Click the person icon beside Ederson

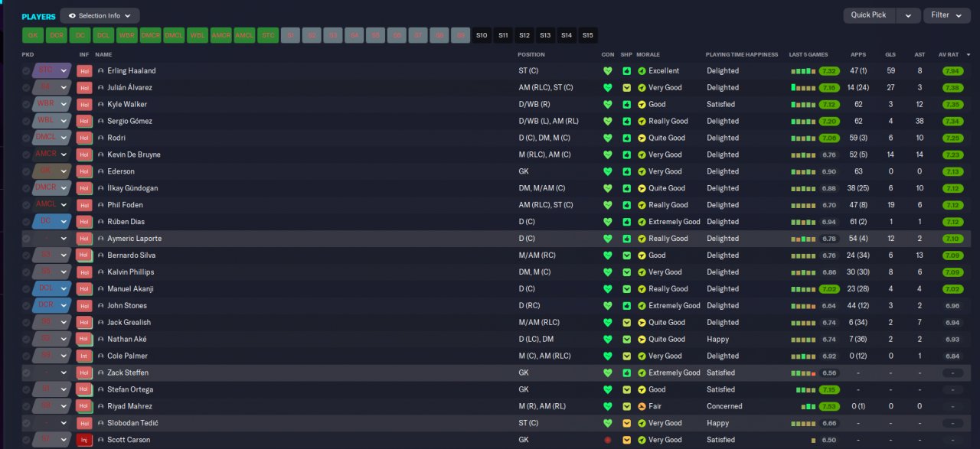[100, 171]
